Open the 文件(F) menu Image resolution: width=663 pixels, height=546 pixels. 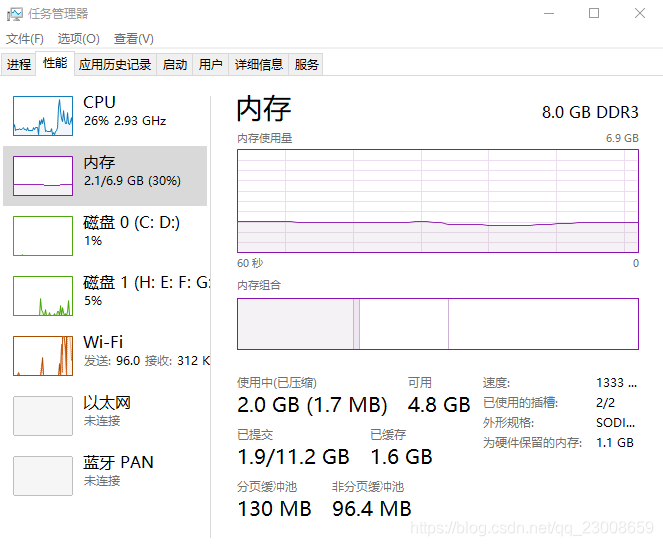[25, 39]
